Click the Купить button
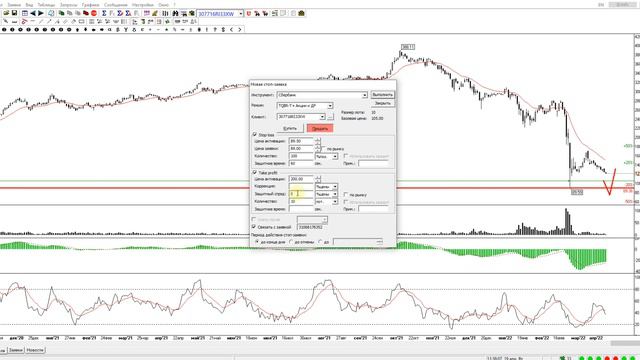The image size is (640, 360). pos(290,128)
